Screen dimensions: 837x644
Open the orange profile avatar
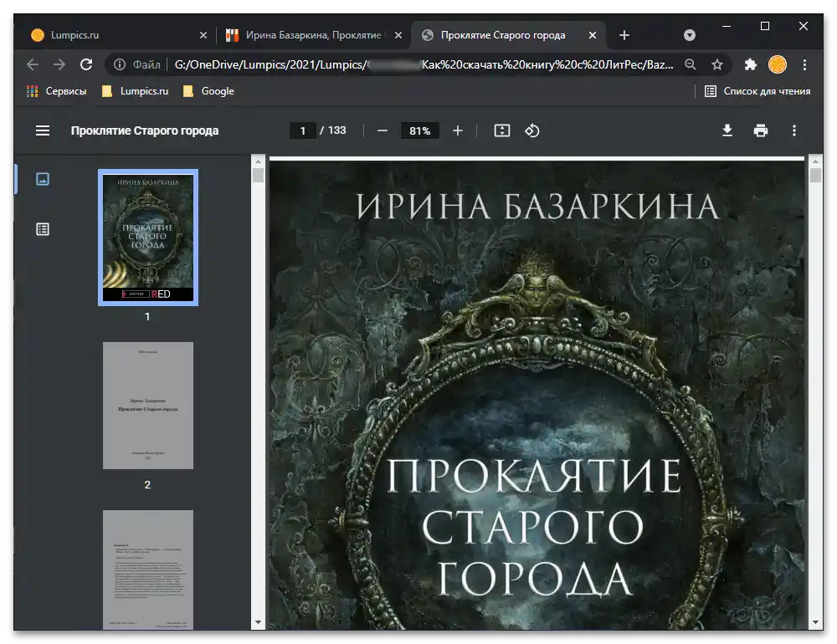tap(778, 64)
